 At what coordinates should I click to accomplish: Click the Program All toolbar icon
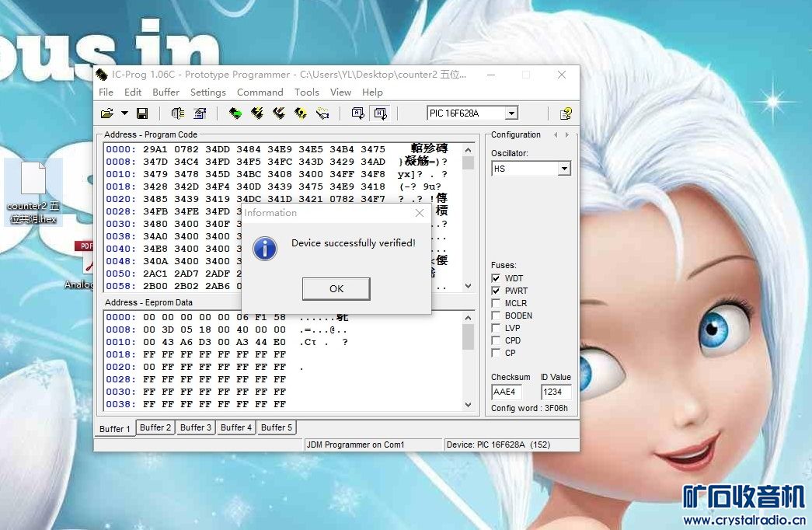256,113
